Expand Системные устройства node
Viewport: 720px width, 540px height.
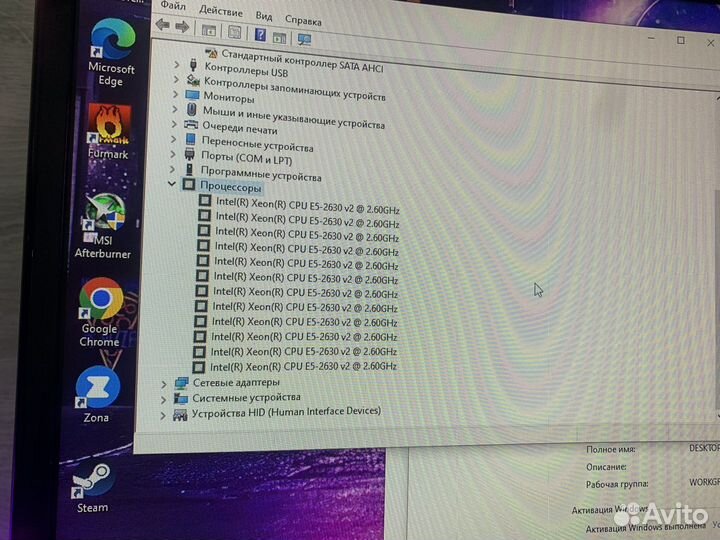163,400
